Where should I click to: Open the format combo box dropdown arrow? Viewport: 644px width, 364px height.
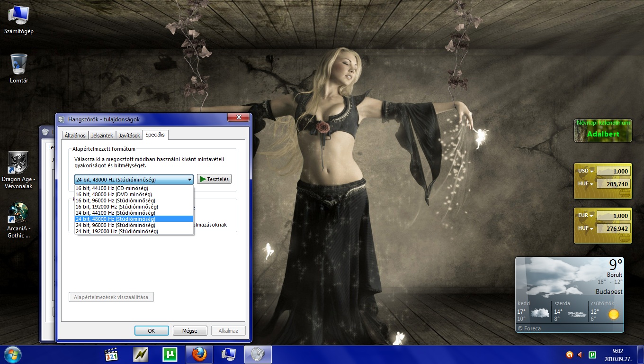(189, 180)
